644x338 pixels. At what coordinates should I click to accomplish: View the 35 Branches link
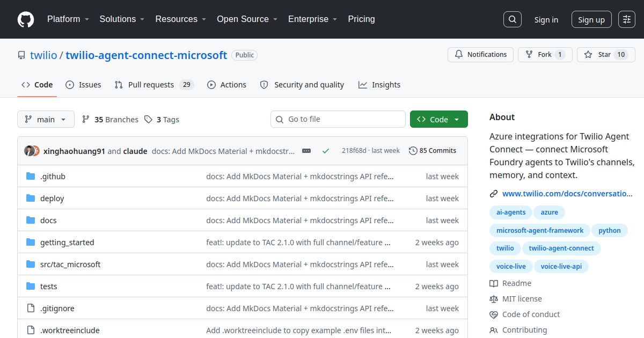coord(110,120)
